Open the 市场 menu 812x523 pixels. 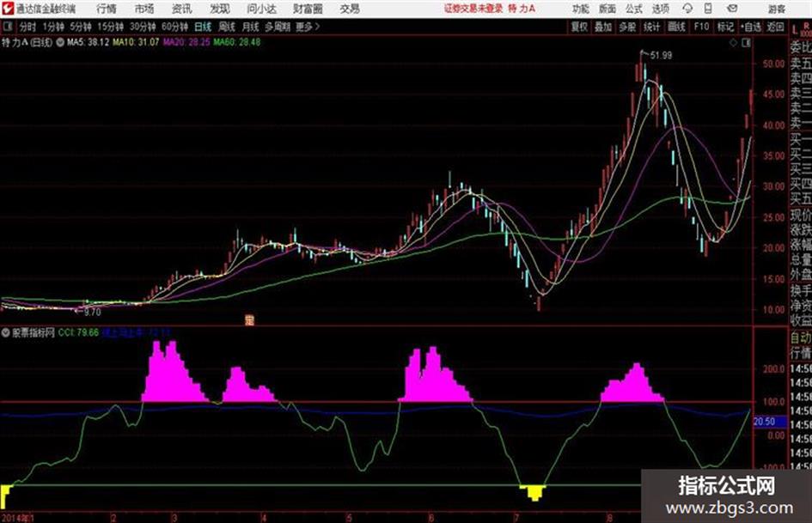click(144, 9)
